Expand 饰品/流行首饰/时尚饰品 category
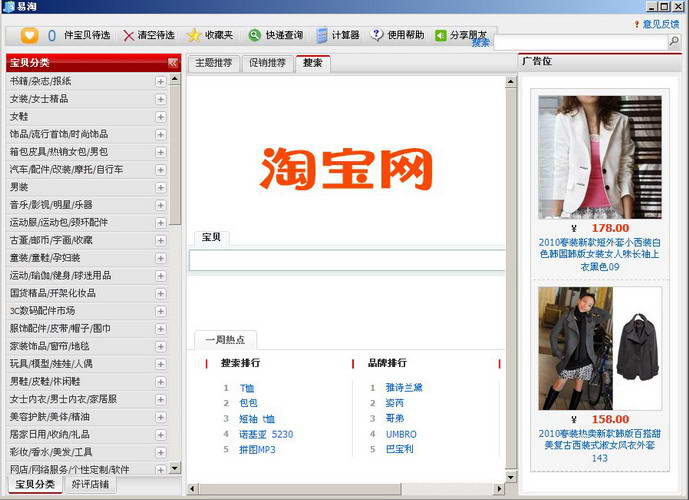The image size is (689, 500). pos(160,134)
